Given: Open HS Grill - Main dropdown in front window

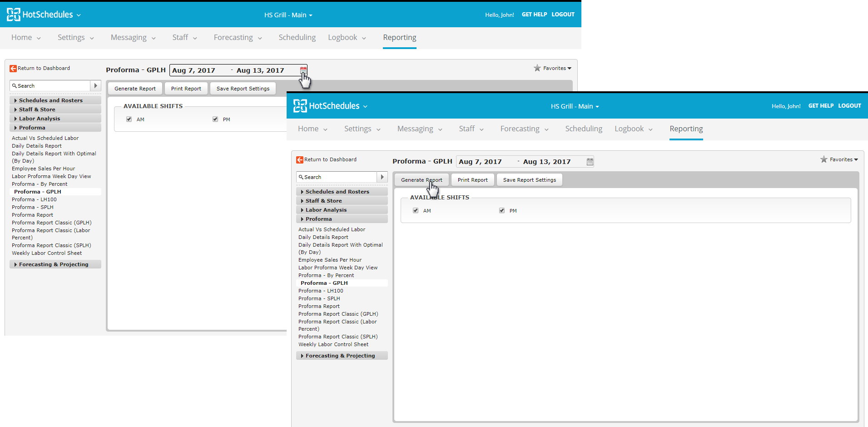Looking at the screenshot, I should (575, 106).
